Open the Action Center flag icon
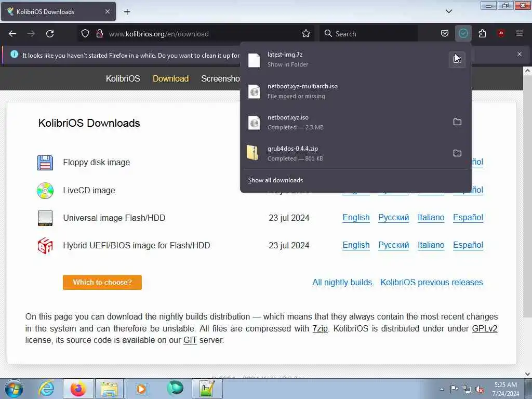 coord(454,389)
